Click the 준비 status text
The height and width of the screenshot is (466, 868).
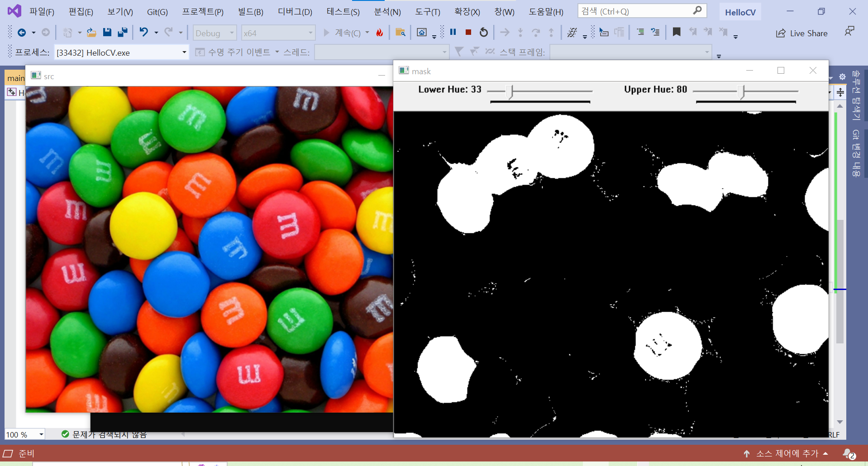[26, 453]
